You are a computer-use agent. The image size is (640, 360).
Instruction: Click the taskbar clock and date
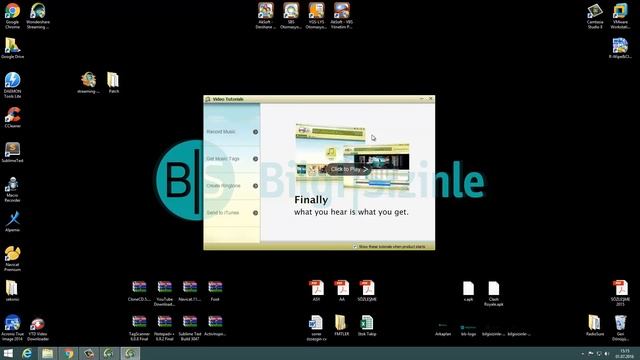(x=624, y=353)
